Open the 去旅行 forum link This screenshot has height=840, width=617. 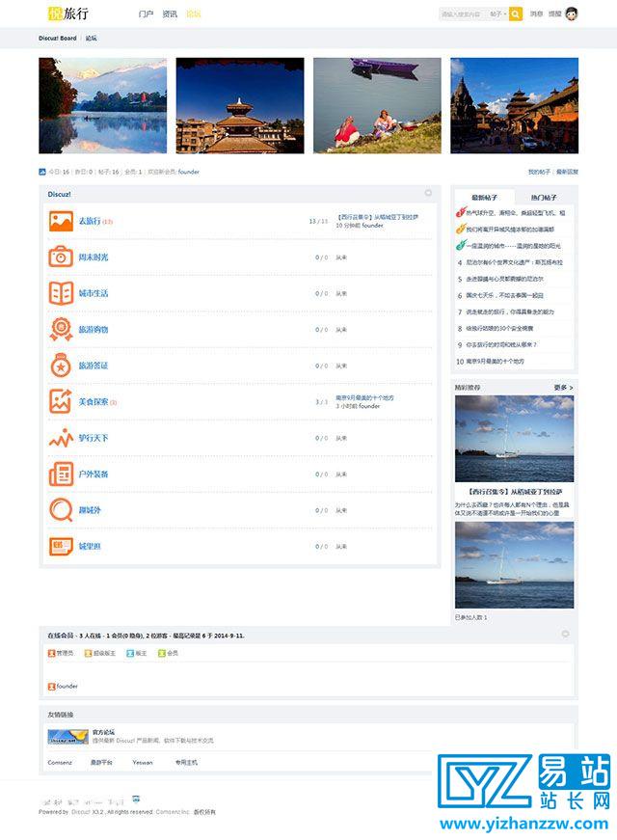click(x=90, y=221)
